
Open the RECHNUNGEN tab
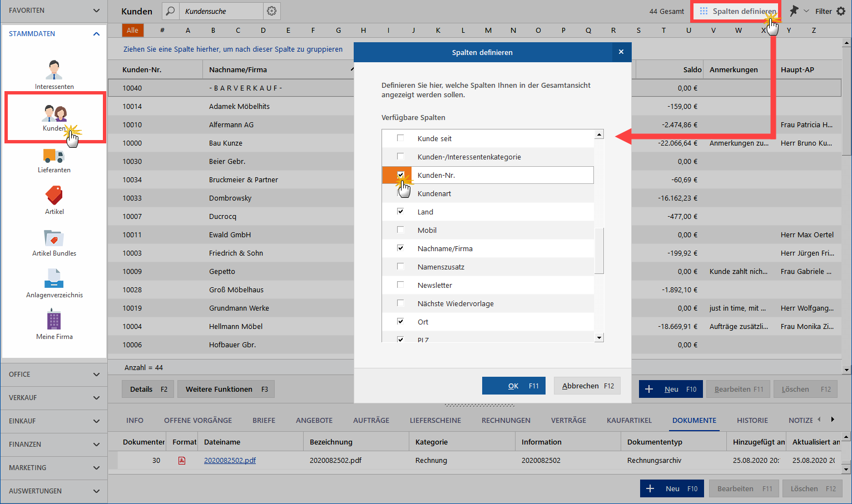point(506,421)
